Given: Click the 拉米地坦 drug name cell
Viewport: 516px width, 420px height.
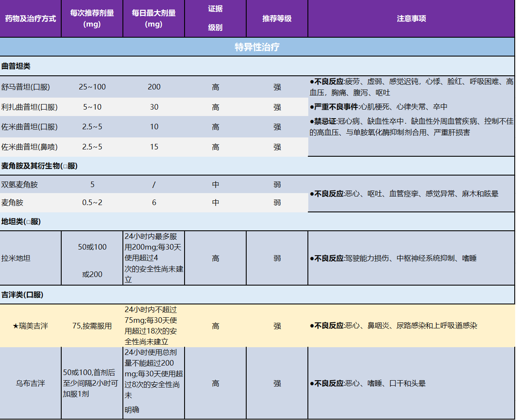Looking at the screenshot, I should pos(16,259).
